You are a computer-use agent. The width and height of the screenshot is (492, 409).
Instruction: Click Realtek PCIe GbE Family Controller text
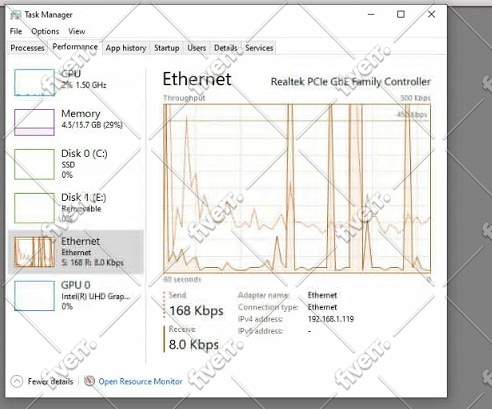pos(351,82)
